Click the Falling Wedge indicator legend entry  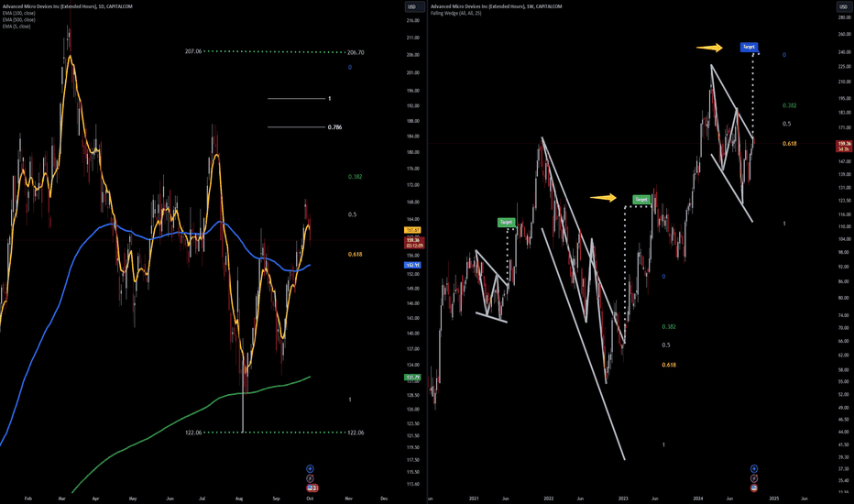(x=456, y=13)
